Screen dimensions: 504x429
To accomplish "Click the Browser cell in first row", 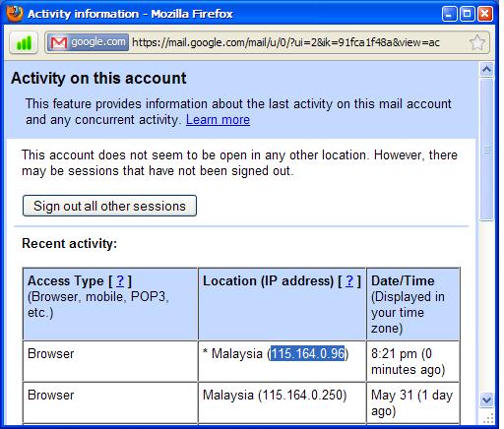I will coord(110,361).
